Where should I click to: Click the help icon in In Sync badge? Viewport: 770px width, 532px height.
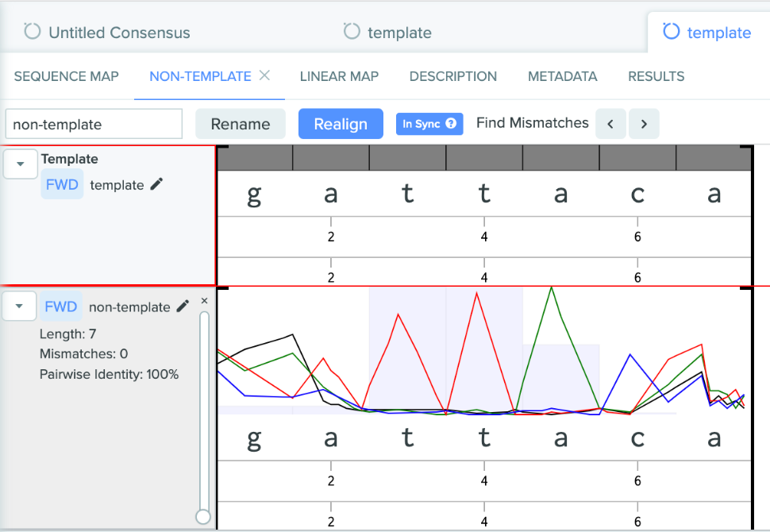click(x=451, y=124)
